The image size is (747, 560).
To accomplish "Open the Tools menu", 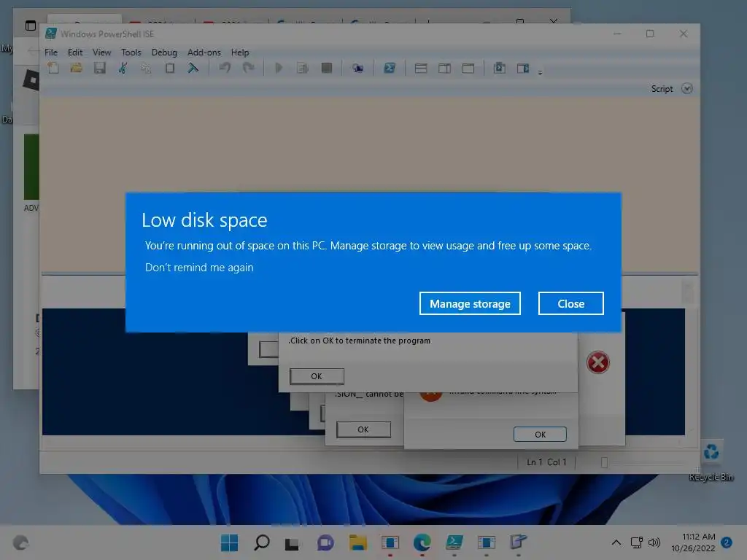I will [131, 52].
